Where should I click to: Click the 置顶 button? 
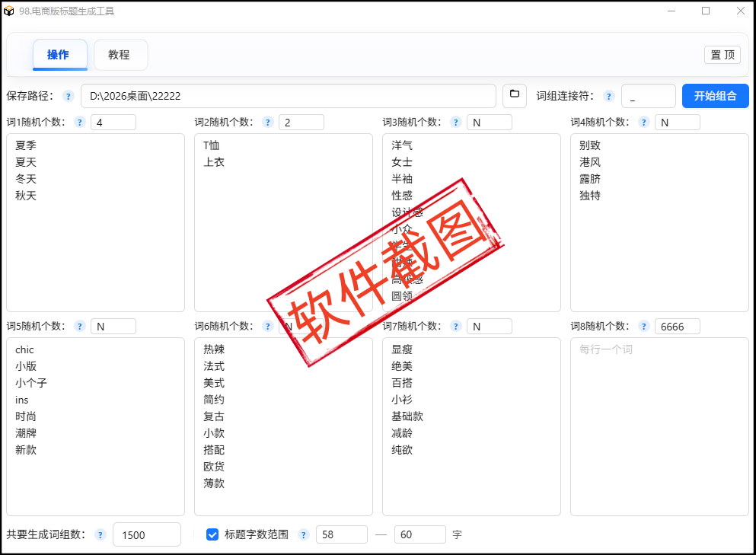(x=722, y=55)
